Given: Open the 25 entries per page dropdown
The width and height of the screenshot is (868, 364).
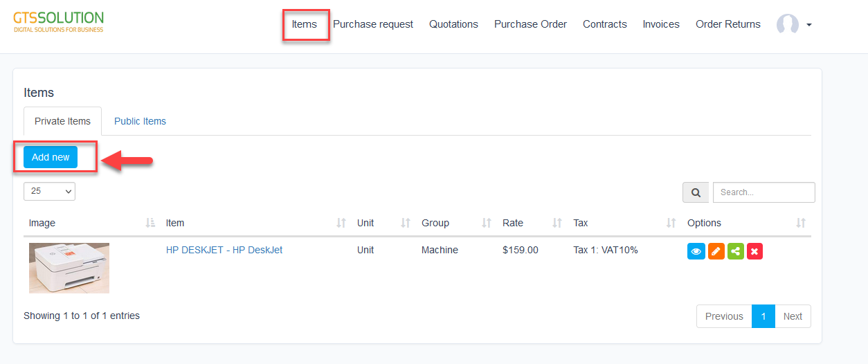Looking at the screenshot, I should click(x=49, y=191).
